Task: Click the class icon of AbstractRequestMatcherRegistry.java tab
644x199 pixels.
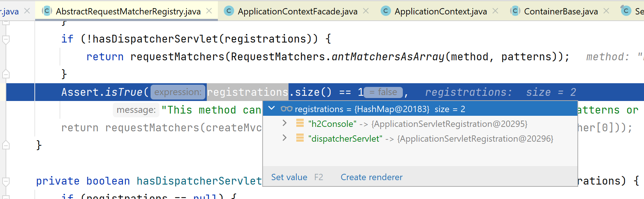Action: 47,11
